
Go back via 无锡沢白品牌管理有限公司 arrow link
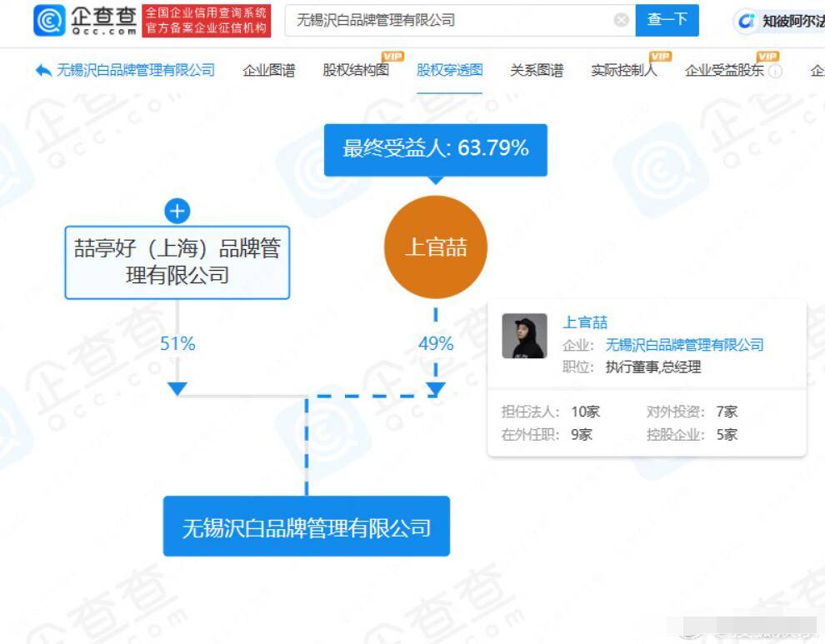tap(125, 70)
